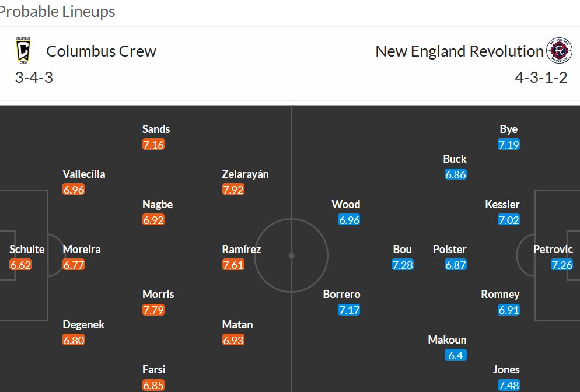580x392 pixels.
Task: Open the New England Revolution team link
Action: (x=459, y=51)
